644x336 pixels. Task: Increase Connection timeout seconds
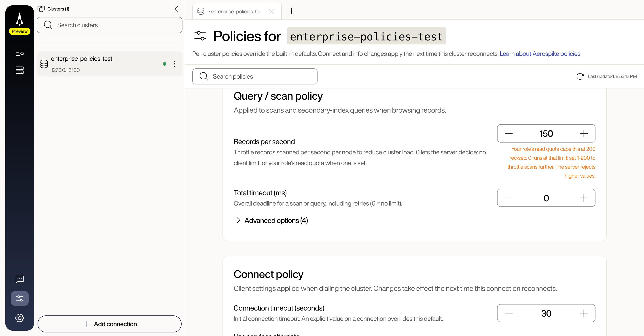tap(583, 313)
